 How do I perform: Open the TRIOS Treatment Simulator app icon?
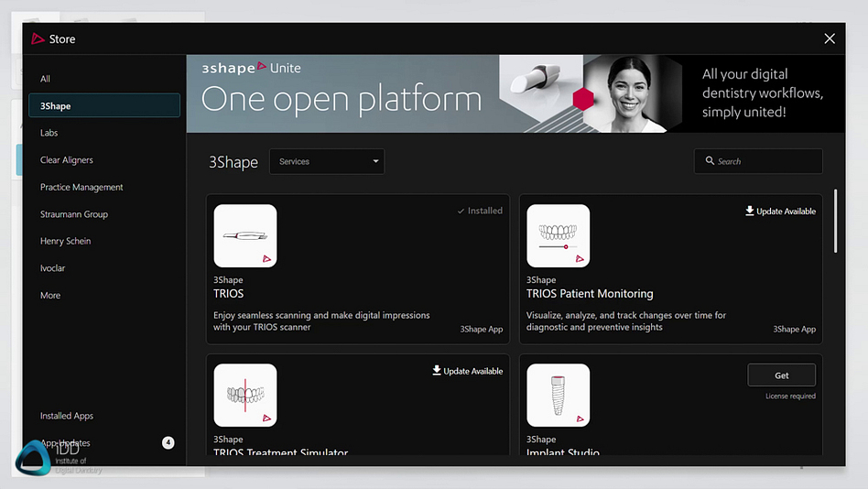pyautogui.click(x=245, y=396)
